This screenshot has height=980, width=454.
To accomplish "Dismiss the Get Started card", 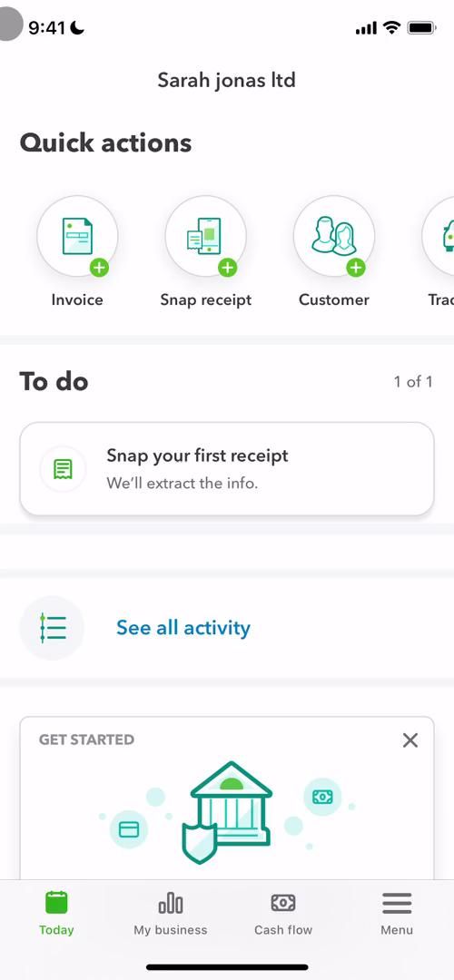I will tap(410, 740).
